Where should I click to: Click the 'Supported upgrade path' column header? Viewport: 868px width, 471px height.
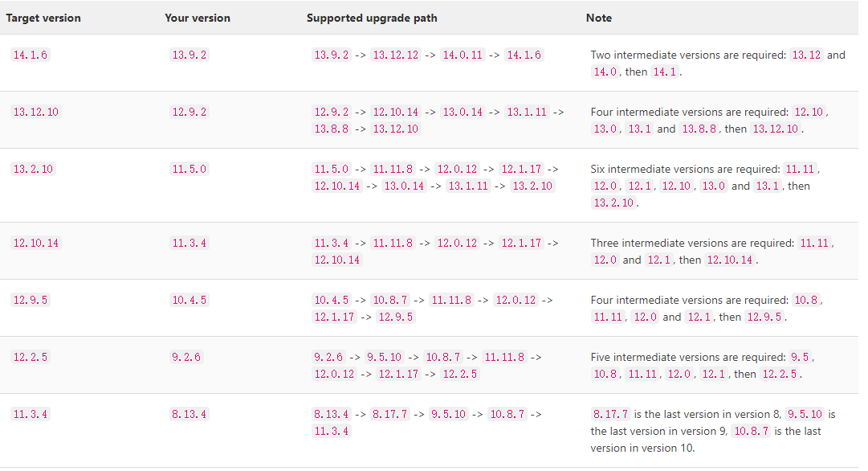point(372,18)
